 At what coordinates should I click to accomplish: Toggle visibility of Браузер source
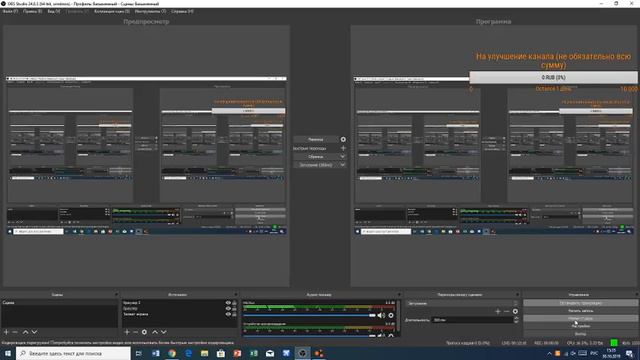point(228,309)
